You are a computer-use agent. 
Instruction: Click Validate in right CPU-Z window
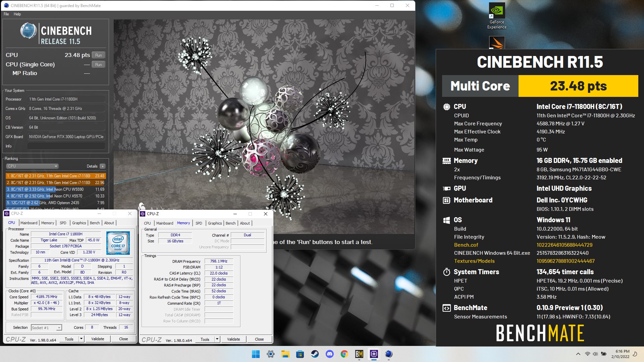(x=233, y=339)
